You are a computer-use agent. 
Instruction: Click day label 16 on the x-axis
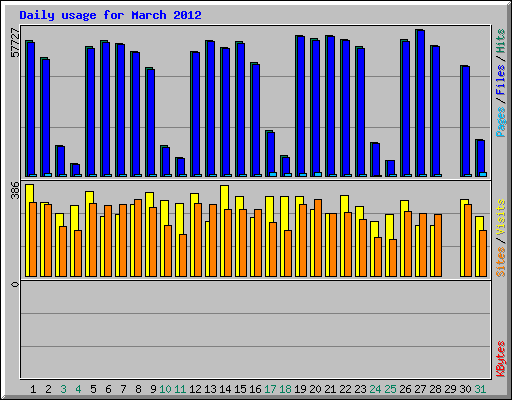[x=255, y=389]
